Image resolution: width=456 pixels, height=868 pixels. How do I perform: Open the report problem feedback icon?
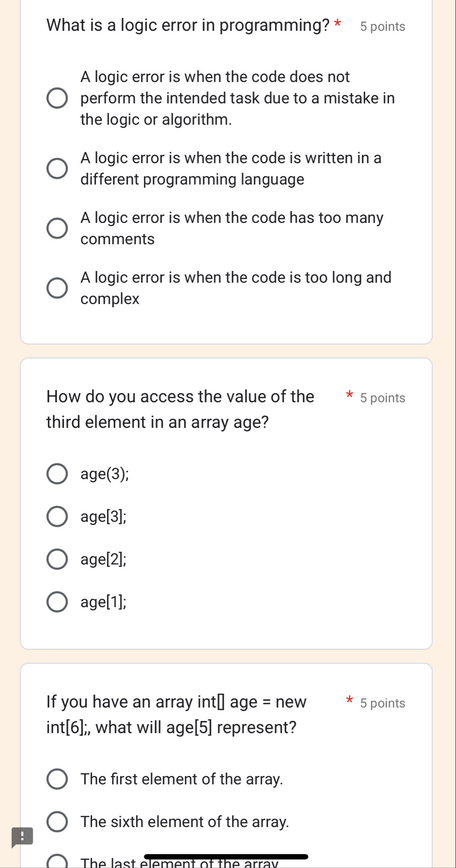pyautogui.click(x=22, y=837)
